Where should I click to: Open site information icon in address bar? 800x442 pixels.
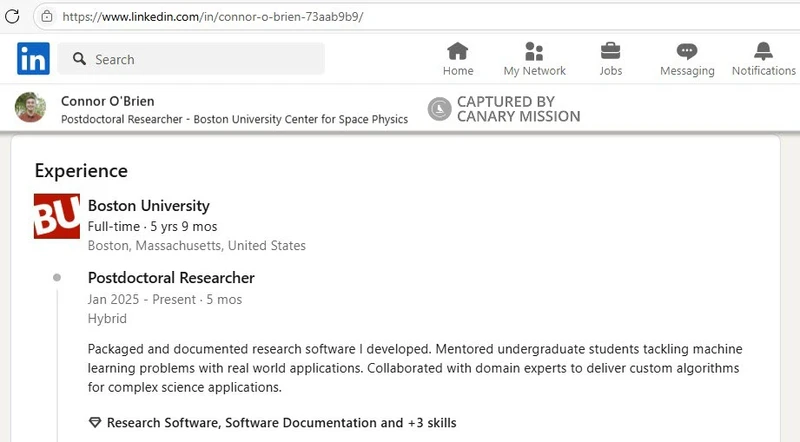click(46, 16)
